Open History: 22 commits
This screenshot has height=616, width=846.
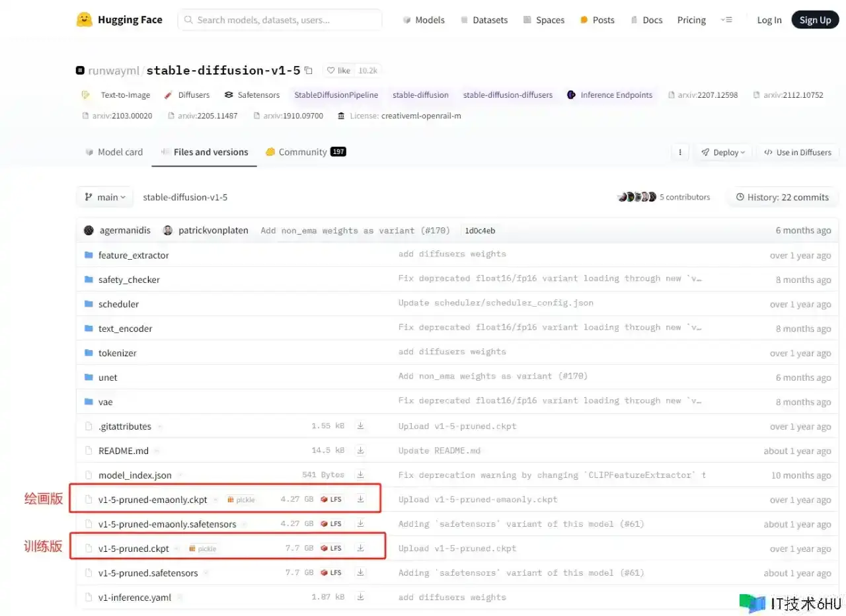[x=782, y=197]
